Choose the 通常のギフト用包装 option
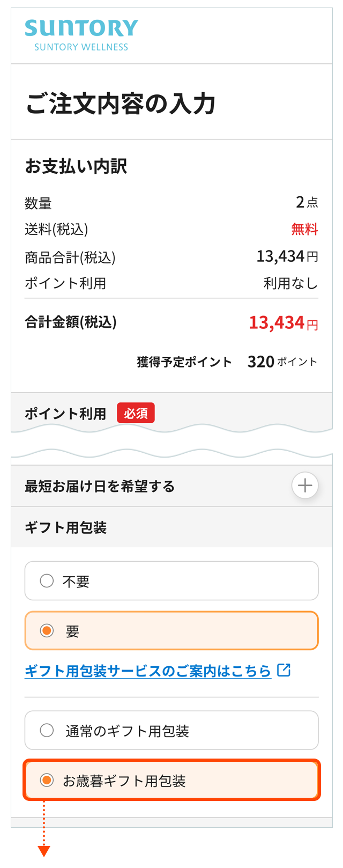 tap(47, 730)
